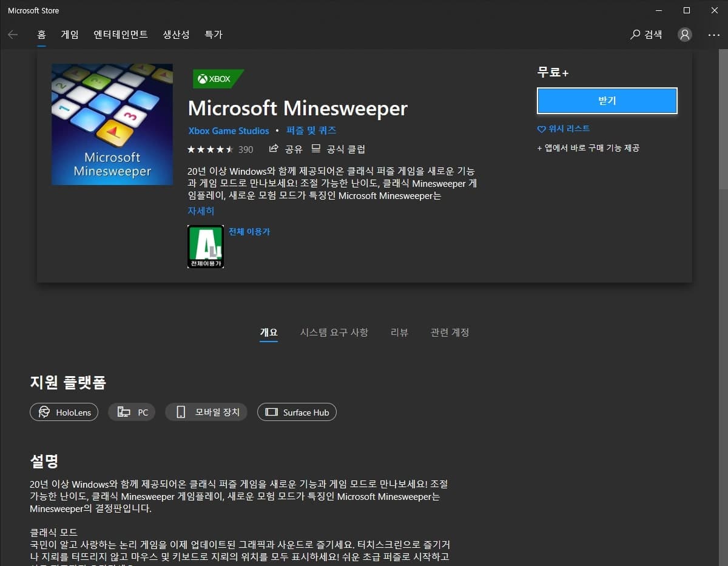Screen dimensions: 728x566
Task: Add to wishlist via 위시 리스트 heart
Action: click(542, 129)
